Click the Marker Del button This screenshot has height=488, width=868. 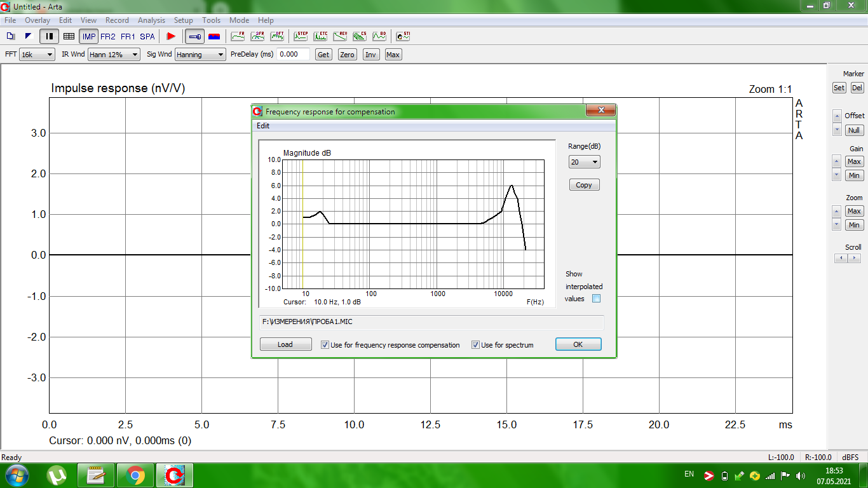pos(857,88)
